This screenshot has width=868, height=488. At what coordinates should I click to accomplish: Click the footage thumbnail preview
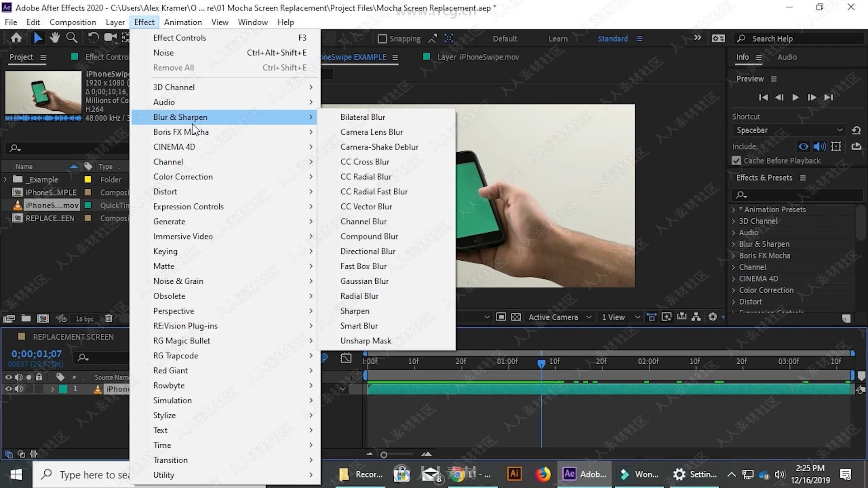[43, 93]
